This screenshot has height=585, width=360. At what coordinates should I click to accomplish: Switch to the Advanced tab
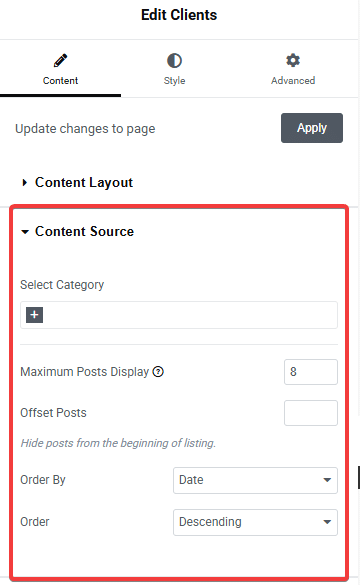click(x=293, y=70)
